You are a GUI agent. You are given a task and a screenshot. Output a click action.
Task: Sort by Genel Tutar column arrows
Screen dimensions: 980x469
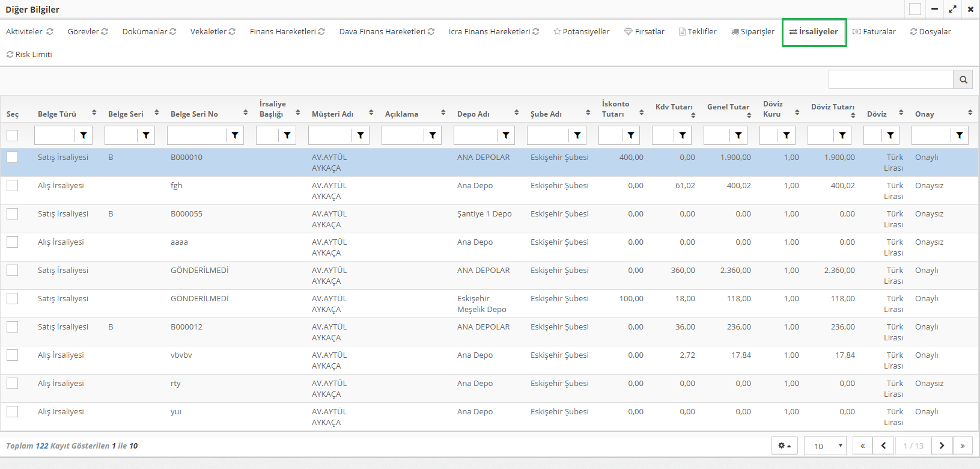tap(749, 114)
